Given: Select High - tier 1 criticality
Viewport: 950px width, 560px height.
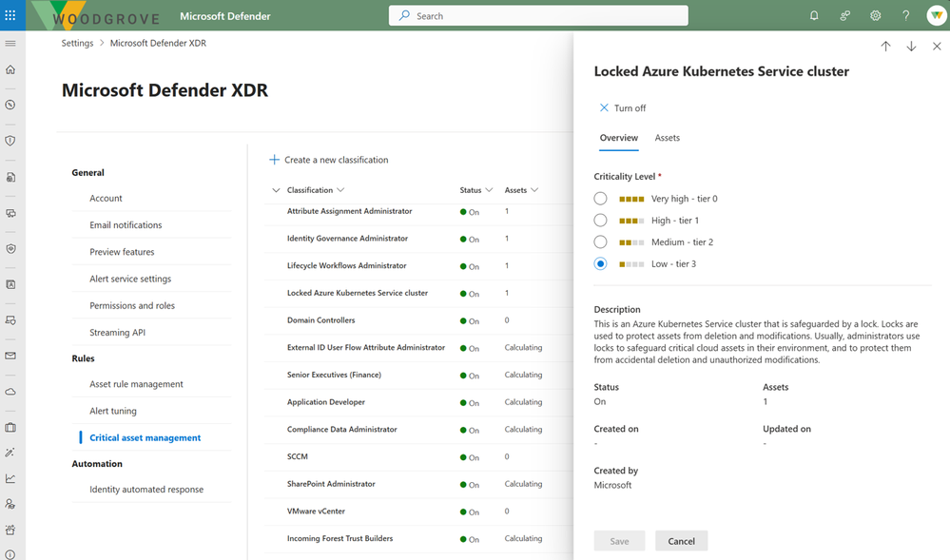Looking at the screenshot, I should pos(600,221).
